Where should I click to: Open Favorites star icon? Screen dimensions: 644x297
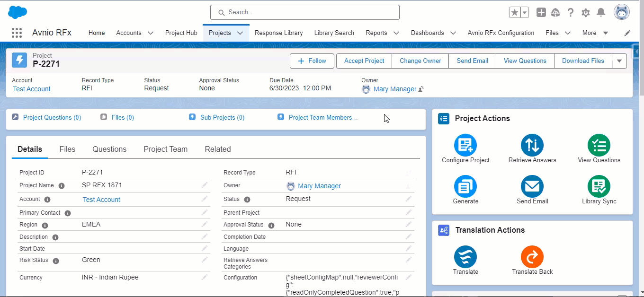click(x=514, y=12)
